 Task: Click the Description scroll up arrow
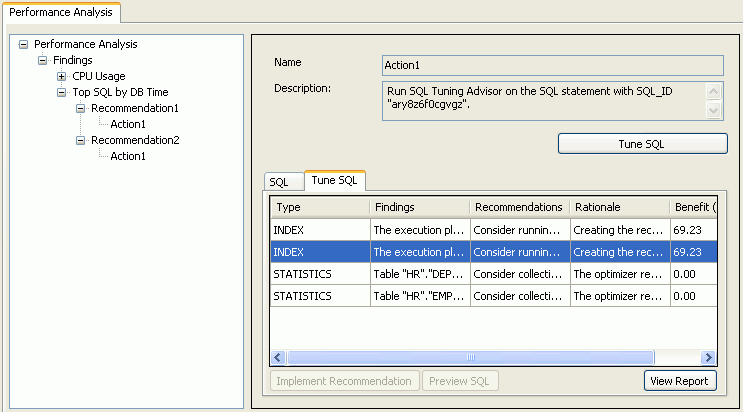point(714,91)
